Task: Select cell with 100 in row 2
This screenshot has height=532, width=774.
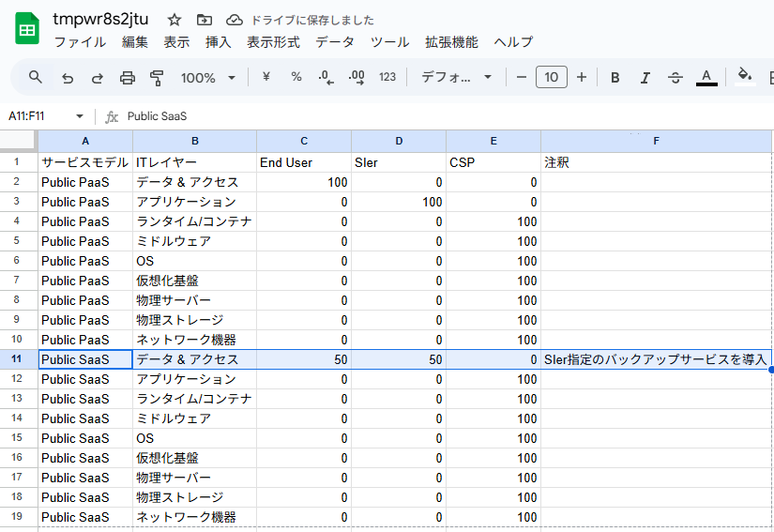Action: [x=304, y=182]
